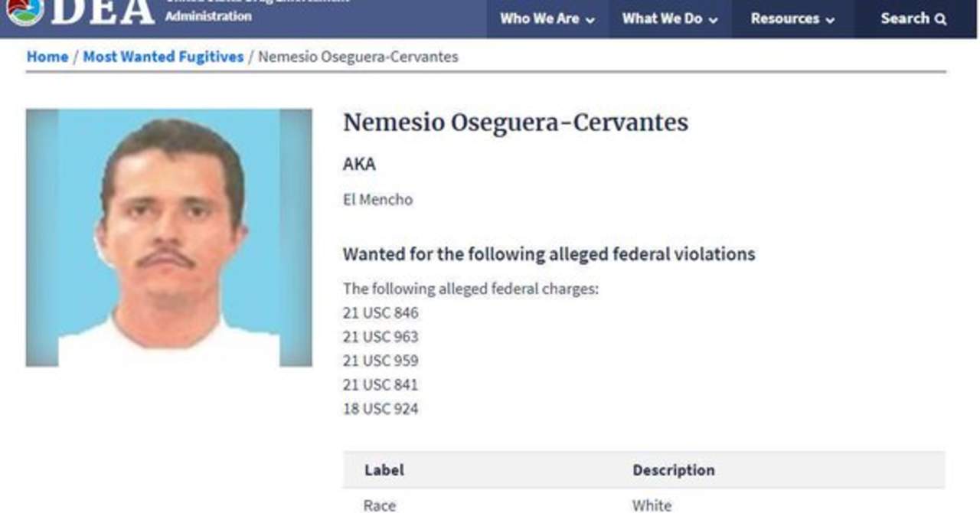Open the Most Wanted Fugitives breadcrumb link
Screen dimensions: 980x513
coord(163,57)
